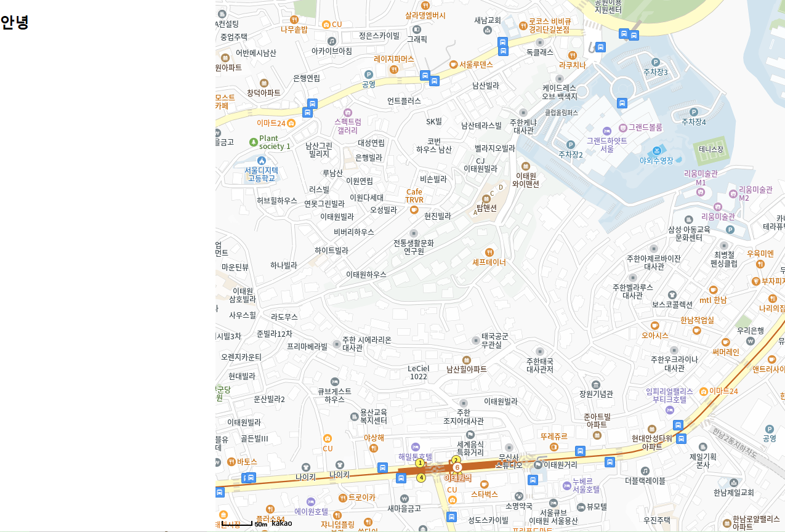Select the 삼성 아동교육문화센터 label
Screen dimensions: 785x532
689,233
